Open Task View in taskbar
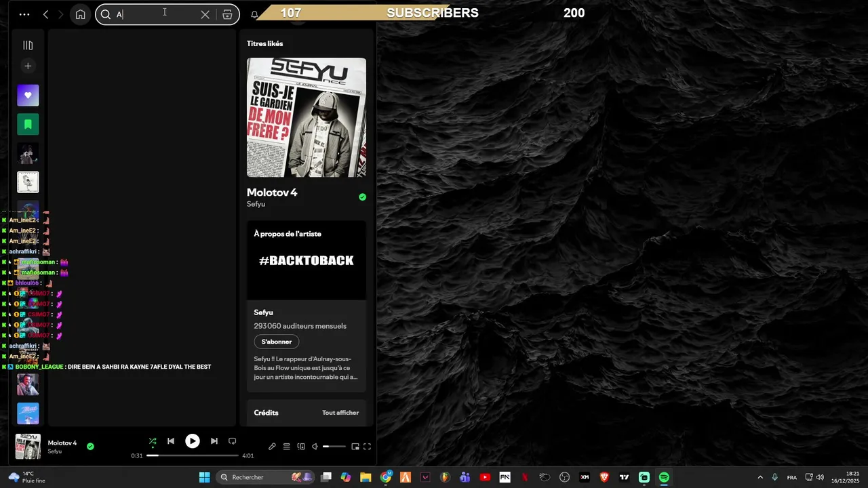This screenshot has width=868, height=488. click(x=326, y=477)
